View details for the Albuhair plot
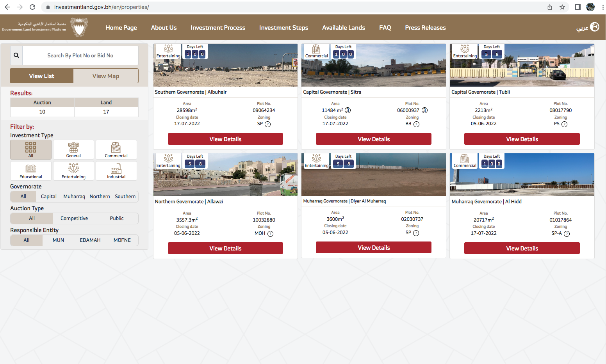Image resolution: width=606 pixels, height=364 pixels. coord(225,139)
